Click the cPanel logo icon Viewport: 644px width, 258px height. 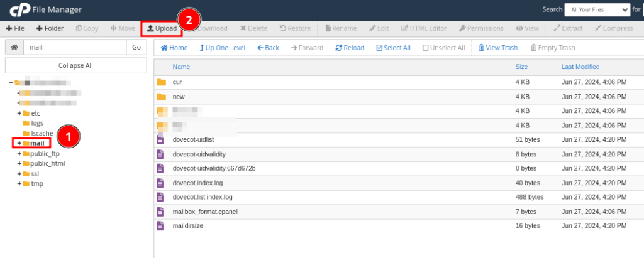click(x=19, y=10)
